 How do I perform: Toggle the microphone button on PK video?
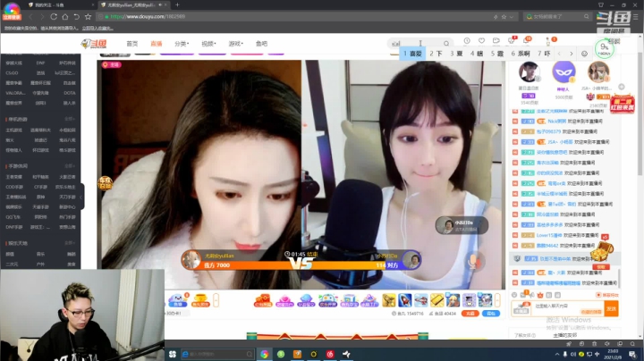tap(473, 261)
